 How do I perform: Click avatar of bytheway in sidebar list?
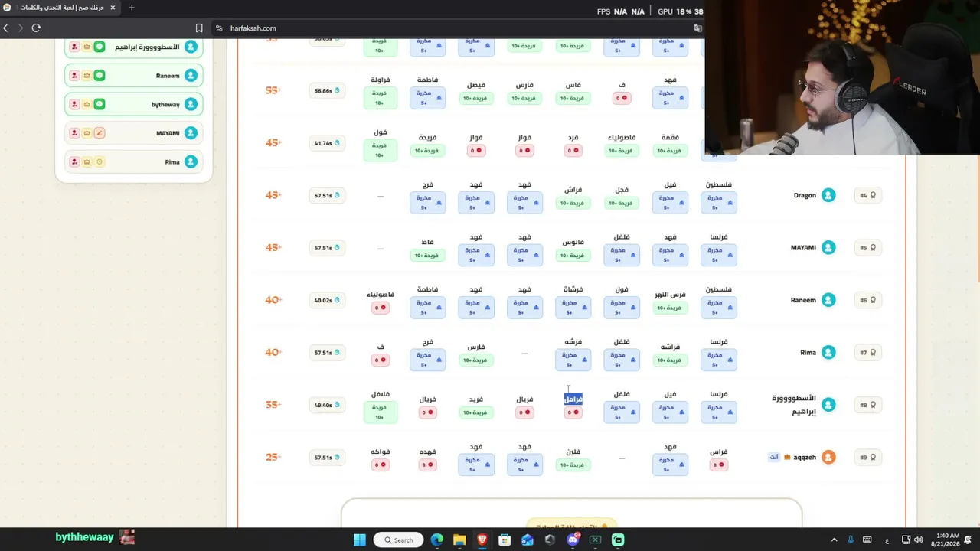191,104
